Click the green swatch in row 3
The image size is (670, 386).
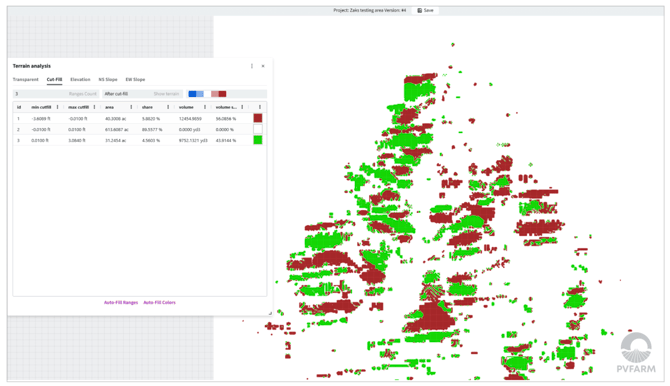click(x=258, y=140)
